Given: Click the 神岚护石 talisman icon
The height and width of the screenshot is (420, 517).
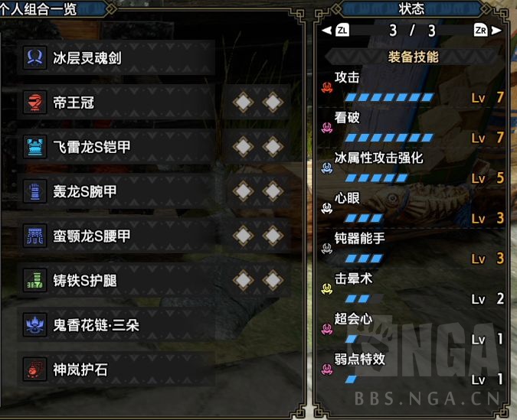Looking at the screenshot, I should 34,370.
